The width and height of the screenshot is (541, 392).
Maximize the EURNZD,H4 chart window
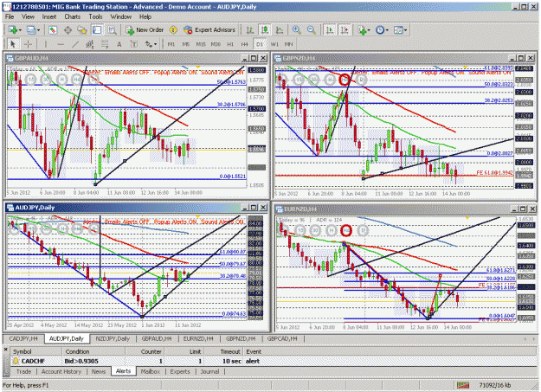pos(523,209)
